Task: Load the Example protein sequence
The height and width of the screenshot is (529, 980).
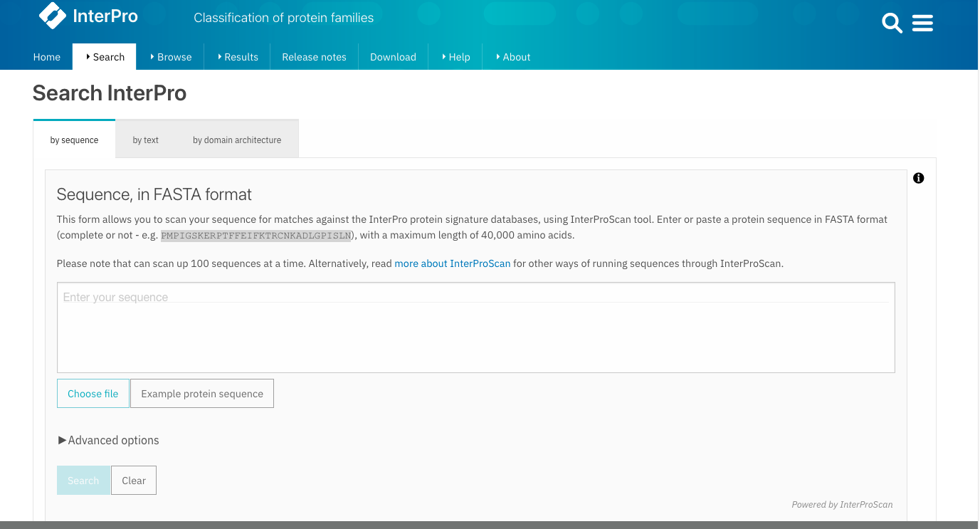Action: point(202,394)
